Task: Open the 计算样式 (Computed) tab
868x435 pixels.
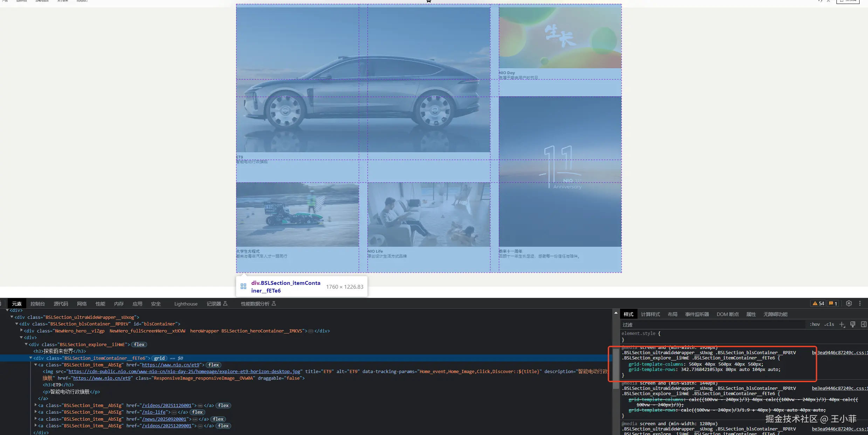Action: coord(650,314)
